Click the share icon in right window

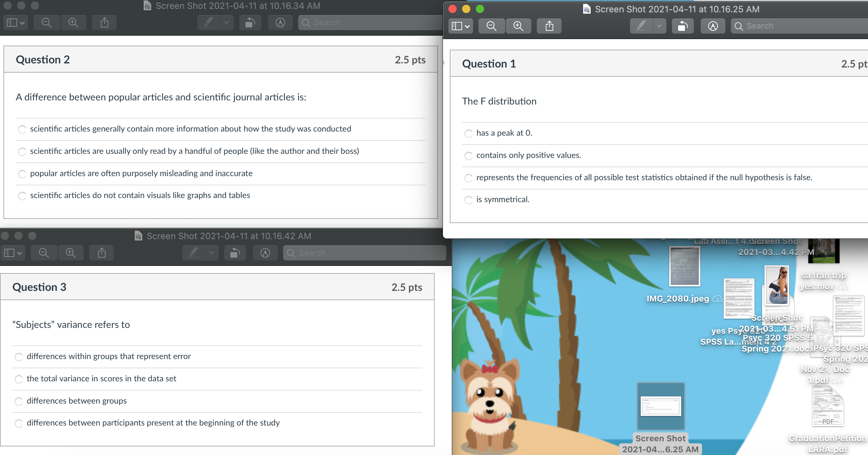tap(548, 26)
